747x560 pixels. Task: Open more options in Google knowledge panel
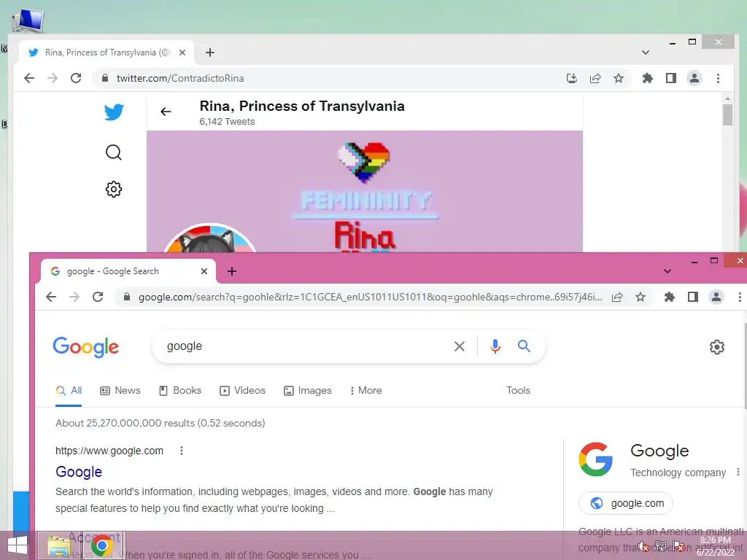(x=738, y=472)
